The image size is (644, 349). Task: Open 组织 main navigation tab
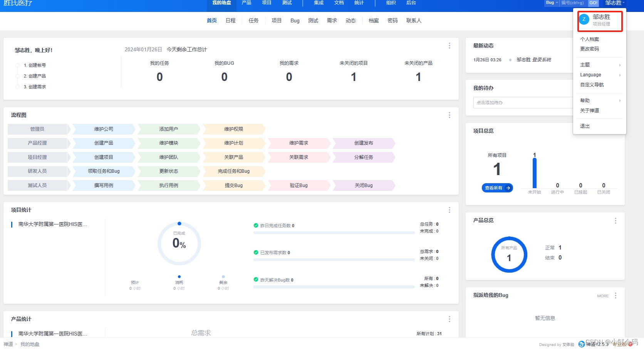391,3
